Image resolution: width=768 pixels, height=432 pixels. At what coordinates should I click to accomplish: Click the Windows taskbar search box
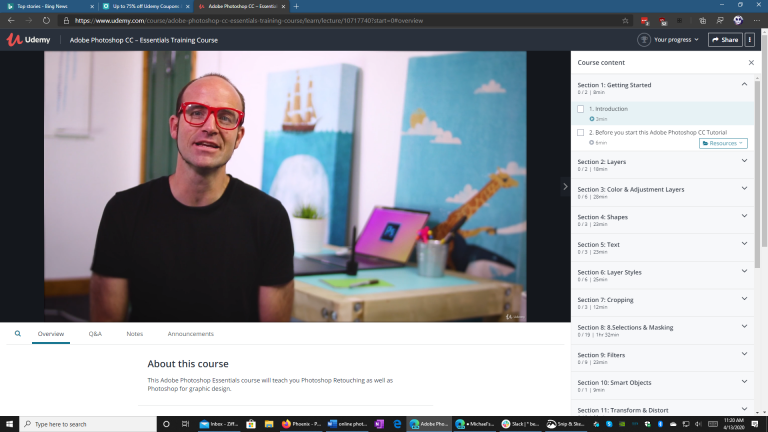[x=88, y=424]
